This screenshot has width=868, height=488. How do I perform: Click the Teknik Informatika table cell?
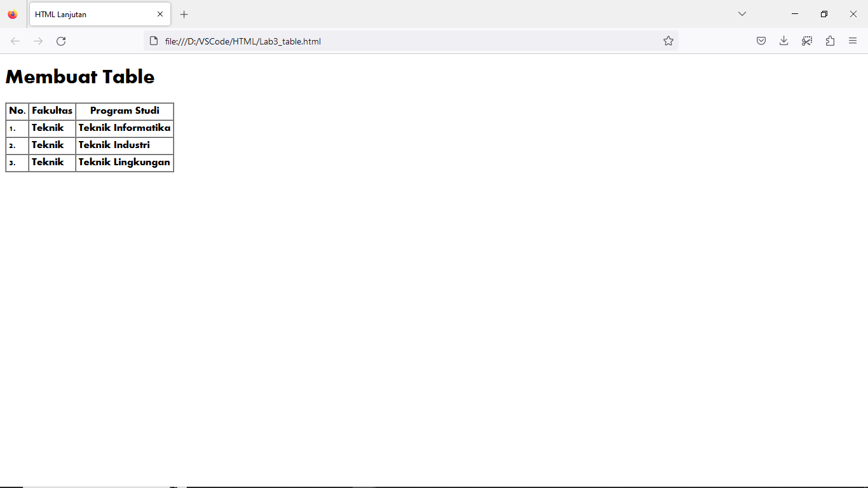124,128
